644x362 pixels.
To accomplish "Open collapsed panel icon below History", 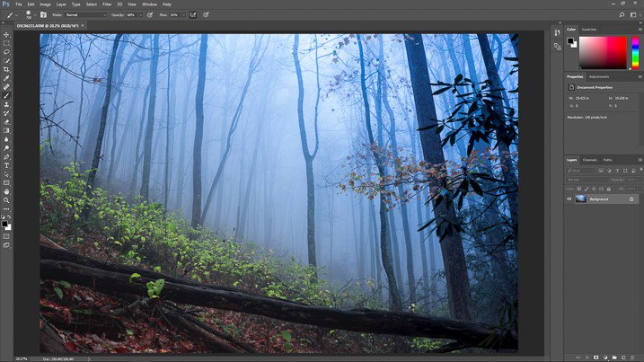I will pos(557,47).
